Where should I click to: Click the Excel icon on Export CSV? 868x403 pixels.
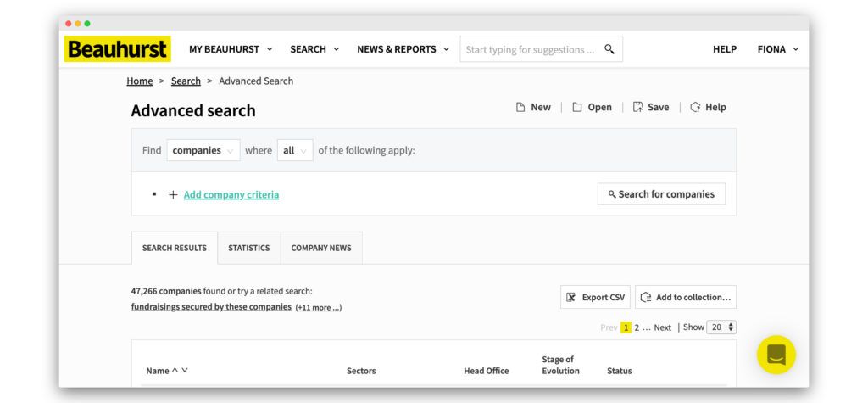point(570,298)
